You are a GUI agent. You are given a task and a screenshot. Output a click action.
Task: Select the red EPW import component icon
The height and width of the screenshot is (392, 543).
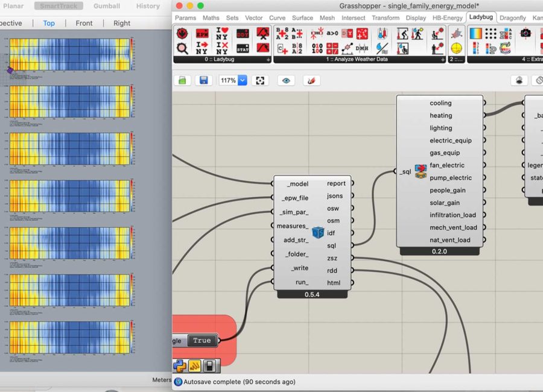(202, 34)
